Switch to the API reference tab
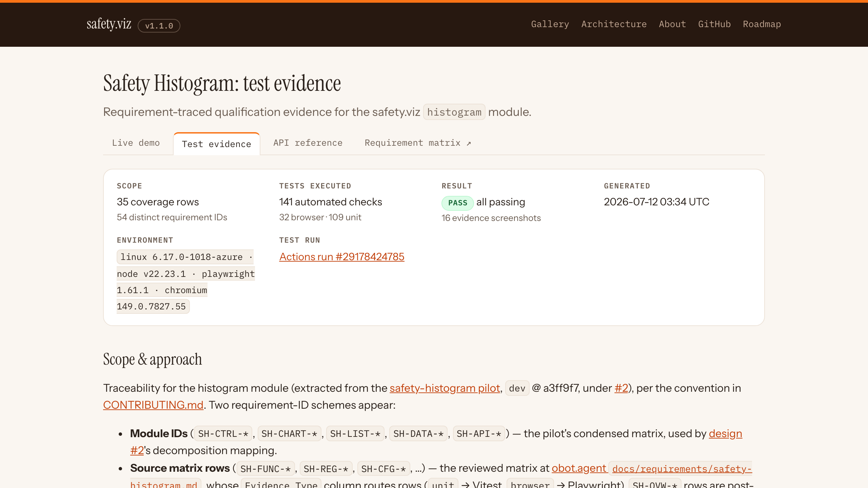Image resolution: width=868 pixels, height=488 pixels. [x=308, y=143]
